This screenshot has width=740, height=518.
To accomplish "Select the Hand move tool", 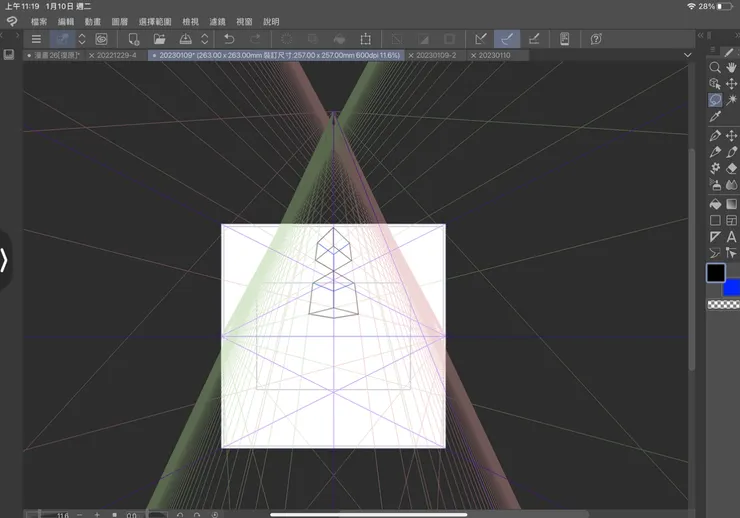I will click(x=732, y=67).
